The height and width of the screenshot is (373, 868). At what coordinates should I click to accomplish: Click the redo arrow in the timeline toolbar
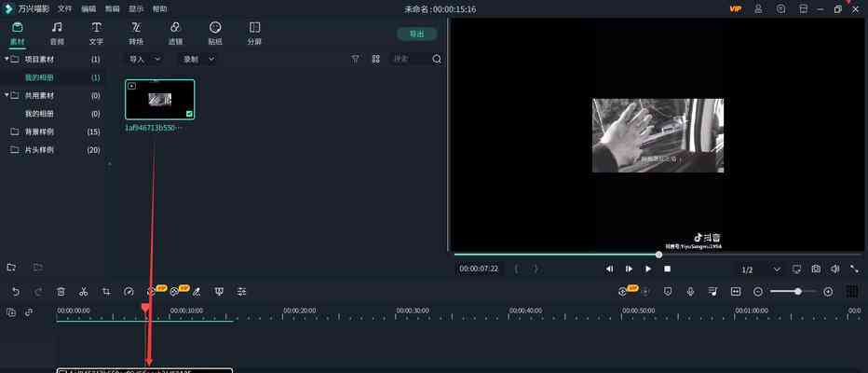click(38, 292)
